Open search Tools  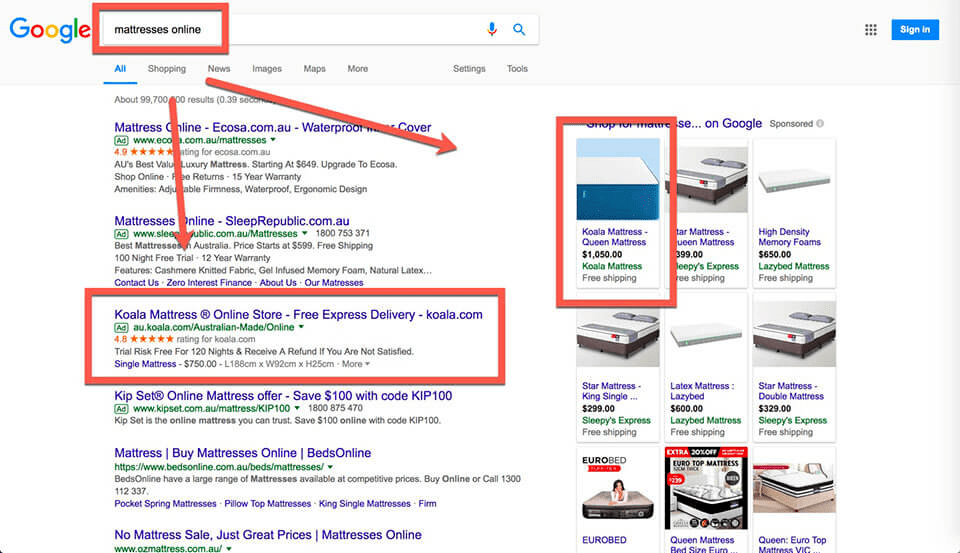tap(517, 69)
